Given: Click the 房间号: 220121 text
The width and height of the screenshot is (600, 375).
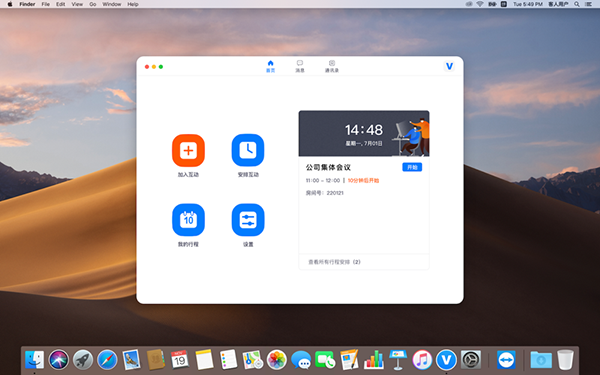Looking at the screenshot, I should coord(324,193).
